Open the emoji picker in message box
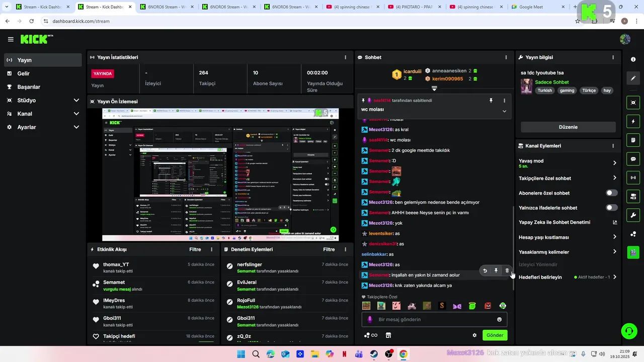The height and width of the screenshot is (362, 644). click(499, 319)
